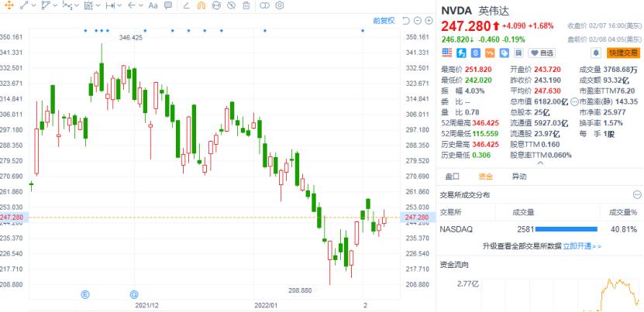Click the text annotation Aa tool
This screenshot has width=644, height=312.
153,5
